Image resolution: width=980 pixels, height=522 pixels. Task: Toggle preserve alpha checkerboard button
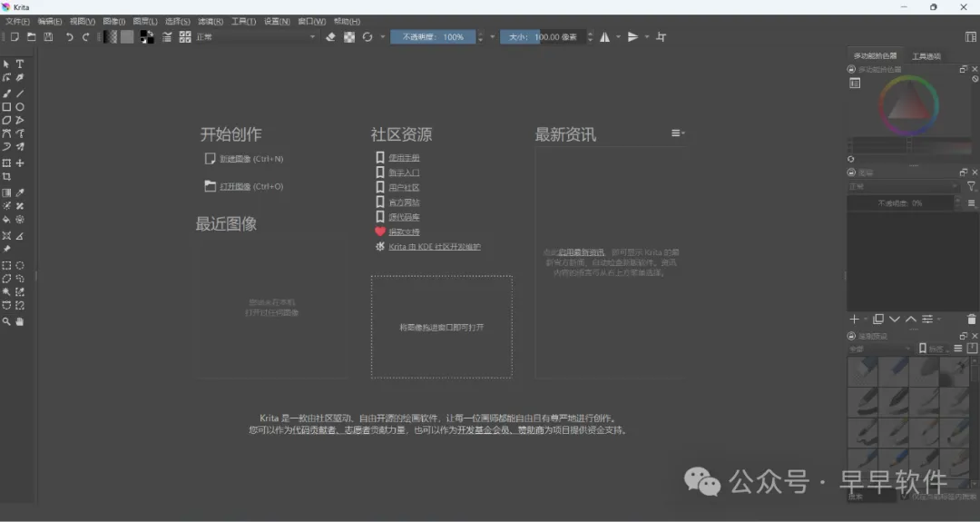tap(349, 37)
